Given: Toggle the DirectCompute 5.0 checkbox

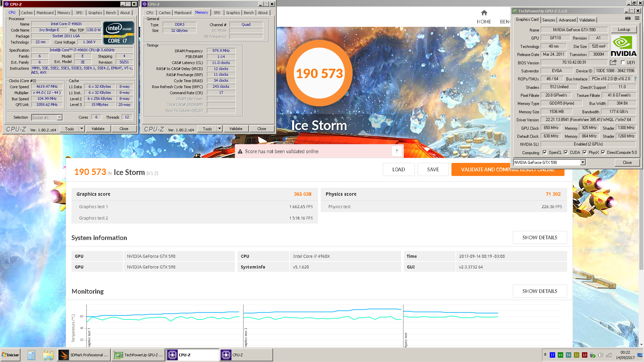Looking at the screenshot, I should (x=603, y=153).
